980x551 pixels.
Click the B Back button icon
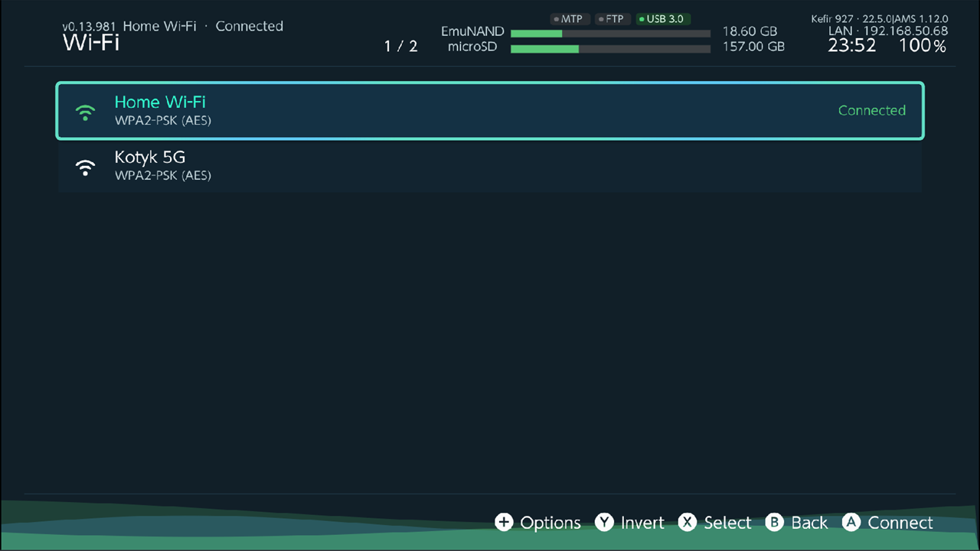tap(775, 522)
